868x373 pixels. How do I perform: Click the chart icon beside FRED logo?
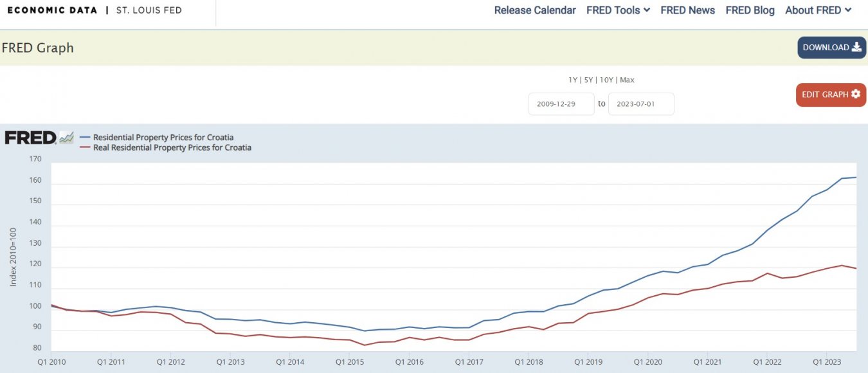point(66,137)
